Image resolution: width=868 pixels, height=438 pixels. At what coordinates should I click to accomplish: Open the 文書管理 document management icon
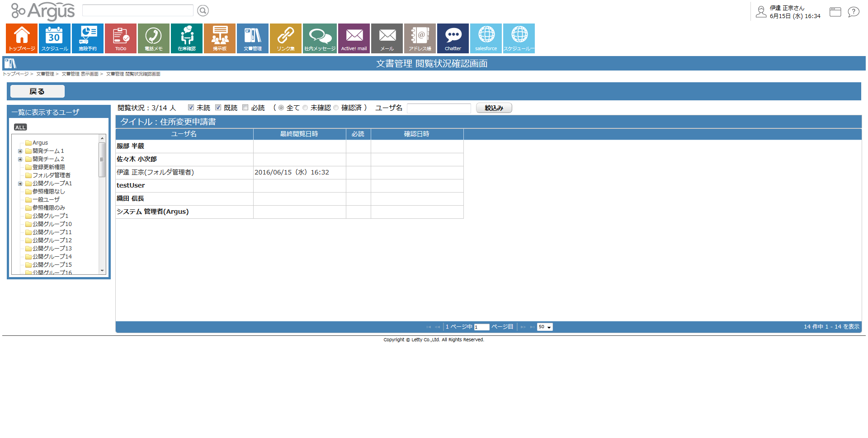click(x=253, y=38)
